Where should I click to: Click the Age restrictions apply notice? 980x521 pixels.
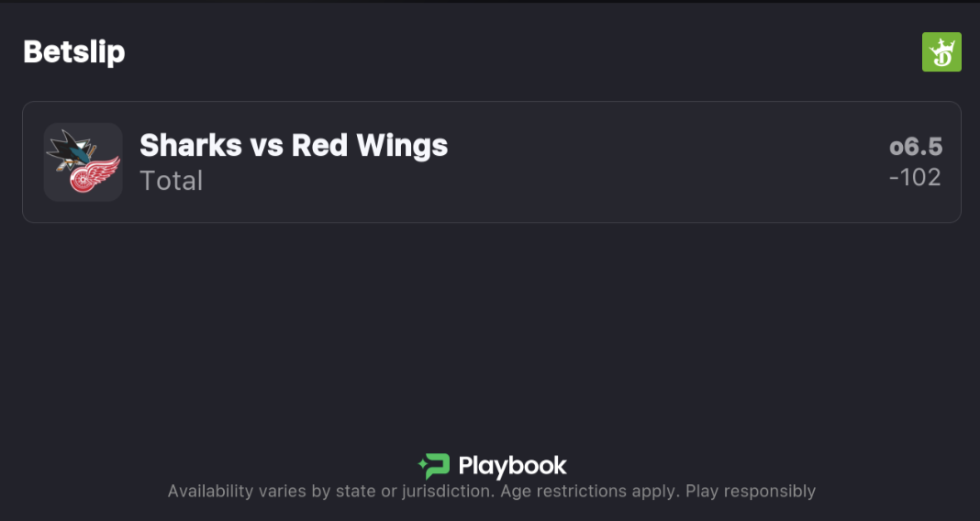click(x=587, y=492)
